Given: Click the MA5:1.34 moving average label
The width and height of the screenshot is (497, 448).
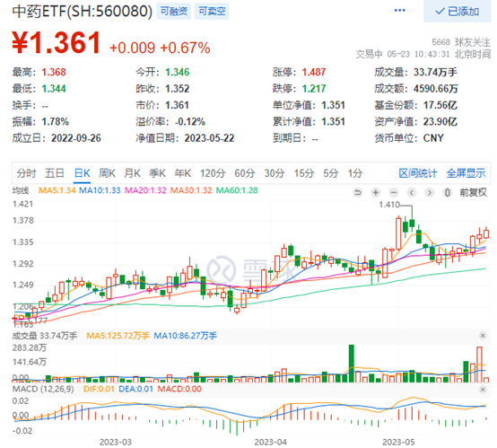Looking at the screenshot, I should [57, 190].
